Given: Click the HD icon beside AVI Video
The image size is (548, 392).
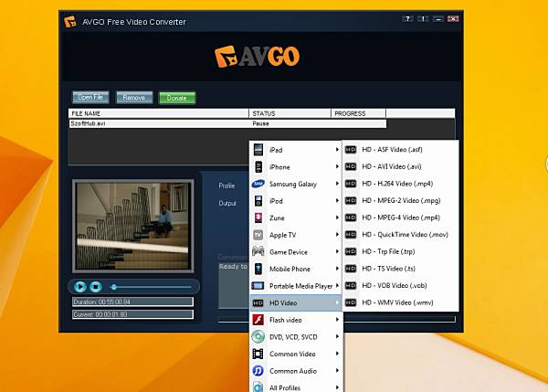Looking at the screenshot, I should [351, 166].
